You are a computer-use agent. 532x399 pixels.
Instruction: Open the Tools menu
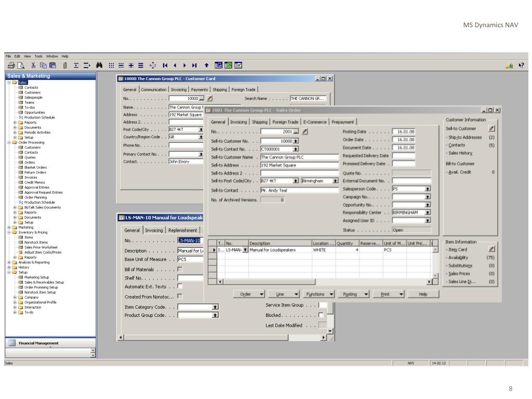[38, 56]
